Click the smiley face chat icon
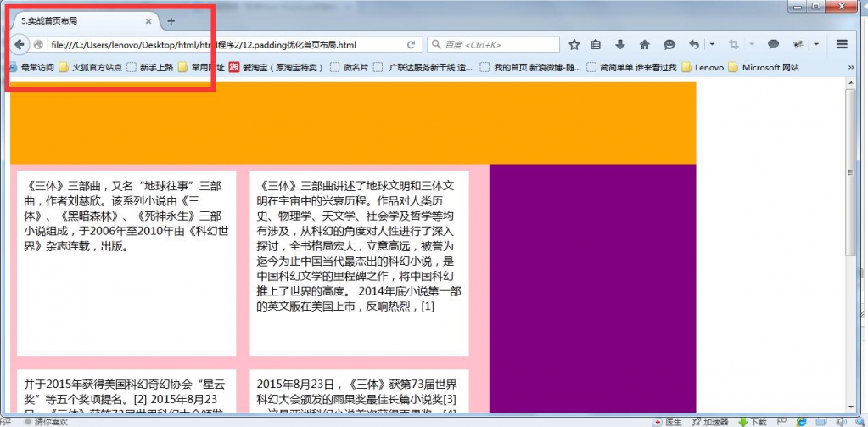The image size is (868, 427). pos(669,45)
